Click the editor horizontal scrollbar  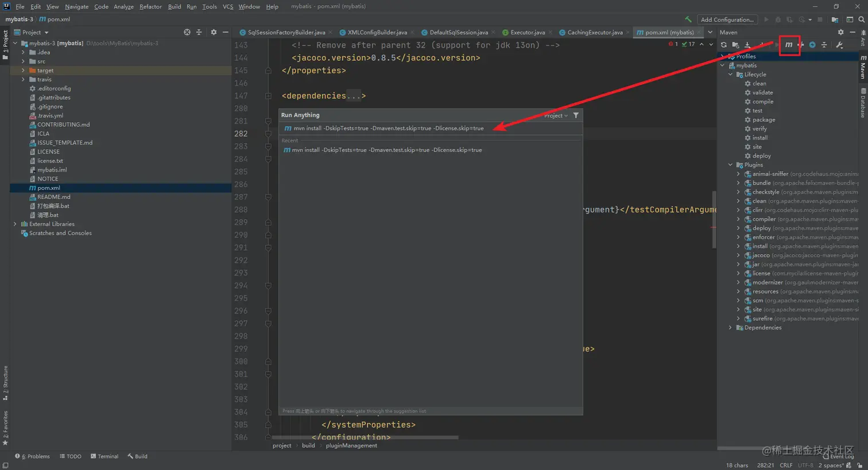tap(365, 437)
